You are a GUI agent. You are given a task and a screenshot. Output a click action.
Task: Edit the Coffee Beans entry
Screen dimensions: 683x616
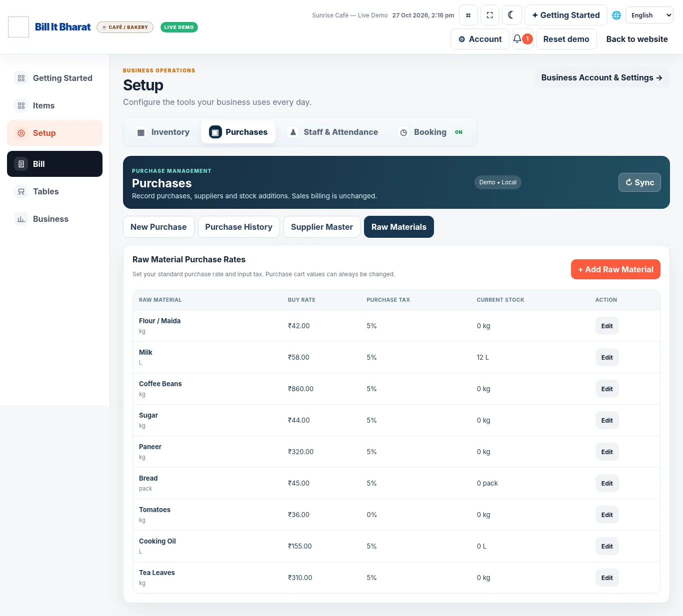coord(607,389)
